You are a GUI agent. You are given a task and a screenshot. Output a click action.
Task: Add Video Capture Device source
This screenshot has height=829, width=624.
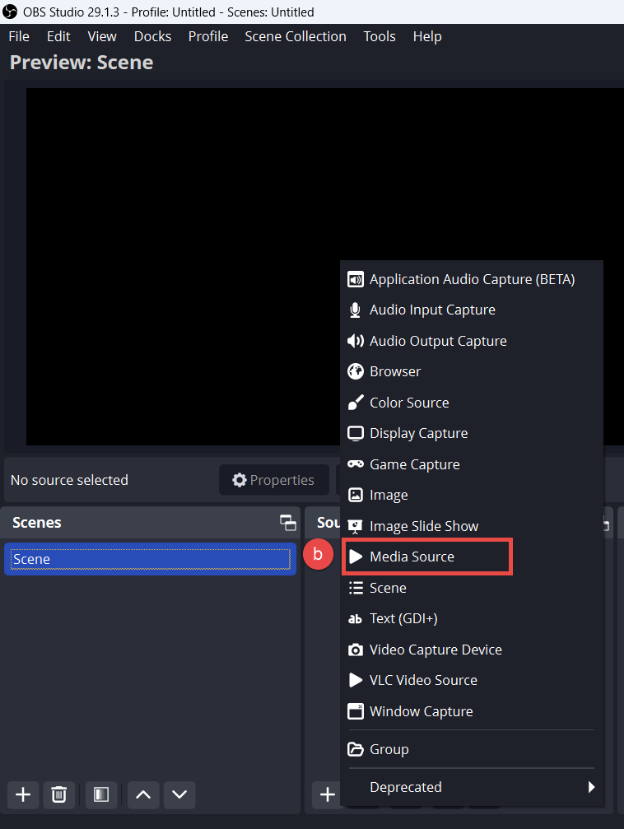tap(435, 649)
